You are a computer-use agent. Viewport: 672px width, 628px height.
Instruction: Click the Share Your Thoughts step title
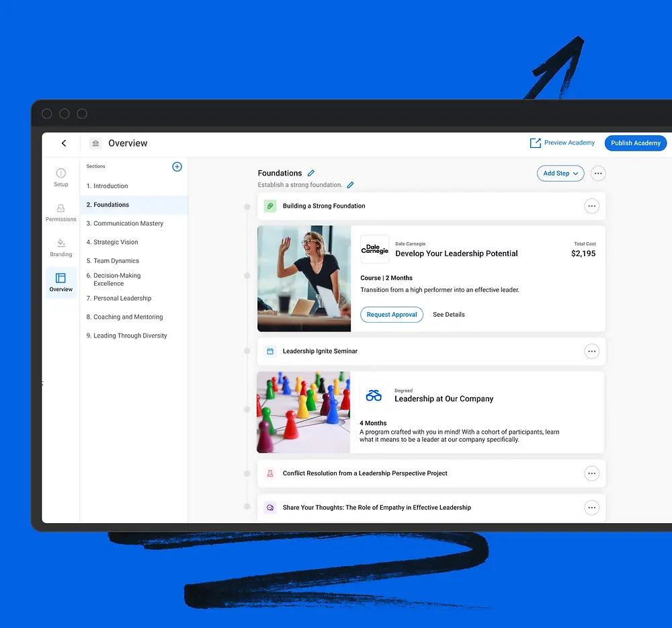[377, 508]
